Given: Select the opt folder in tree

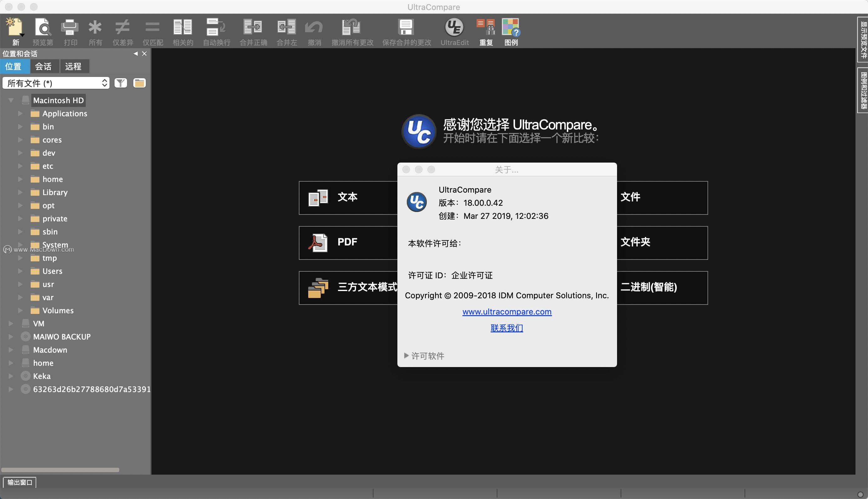Looking at the screenshot, I should click(49, 206).
